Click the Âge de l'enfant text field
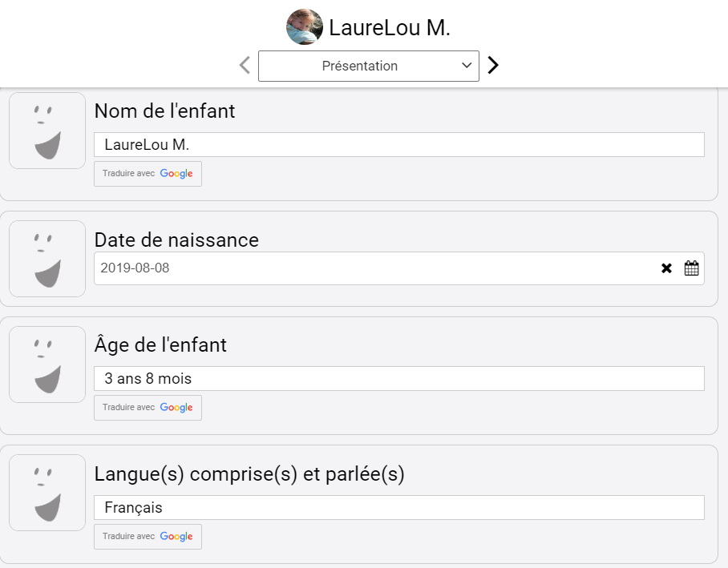The height and width of the screenshot is (568, 728). pyautogui.click(x=399, y=379)
